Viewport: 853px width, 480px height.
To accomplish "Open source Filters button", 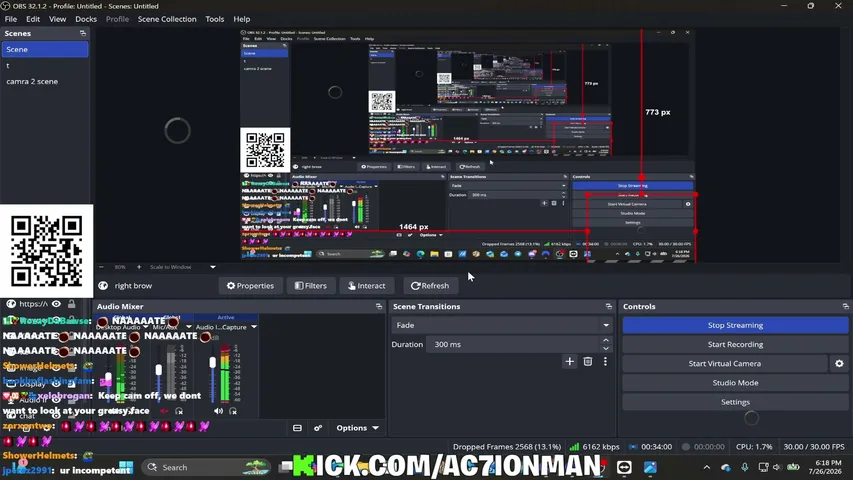I will pyautogui.click(x=311, y=286).
